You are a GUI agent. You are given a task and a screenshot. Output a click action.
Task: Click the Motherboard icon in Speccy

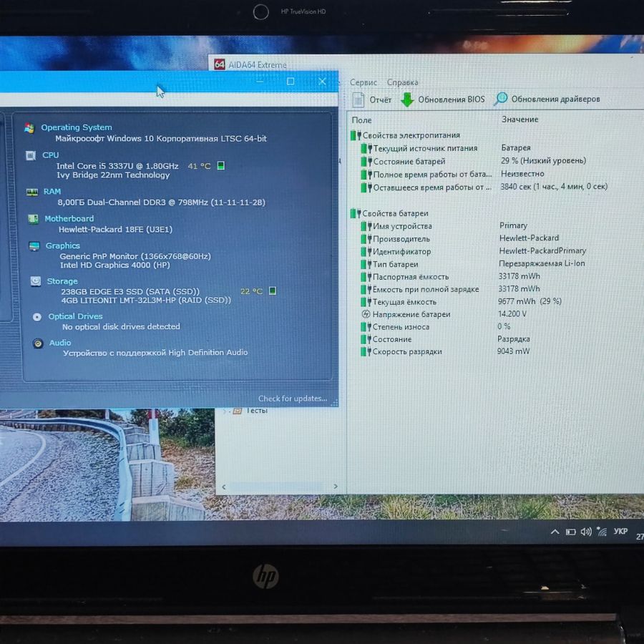click(x=33, y=218)
